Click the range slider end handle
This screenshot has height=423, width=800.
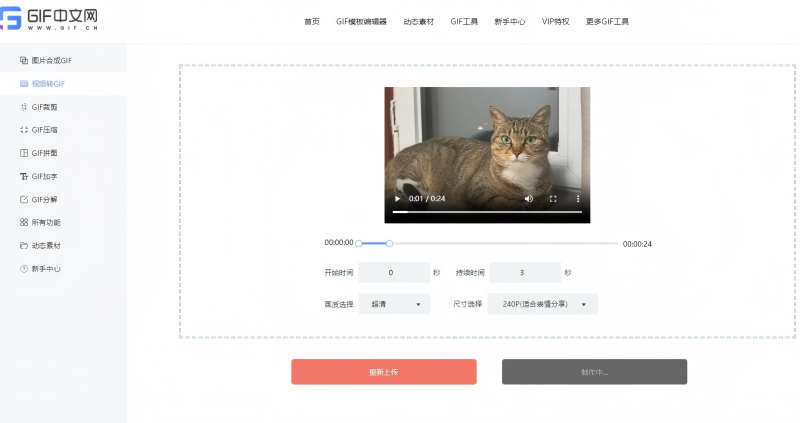coord(389,244)
